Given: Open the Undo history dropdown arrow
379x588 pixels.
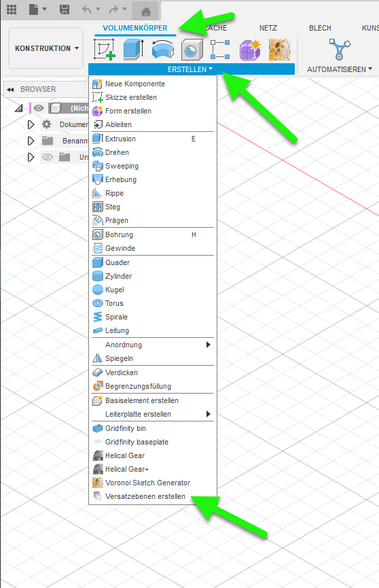Looking at the screenshot, I should point(98,9).
